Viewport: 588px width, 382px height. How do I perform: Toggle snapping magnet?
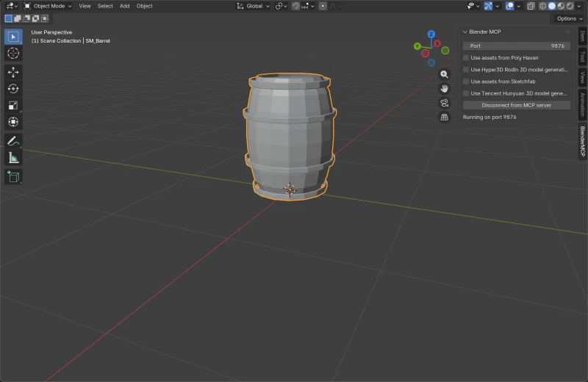coord(295,6)
